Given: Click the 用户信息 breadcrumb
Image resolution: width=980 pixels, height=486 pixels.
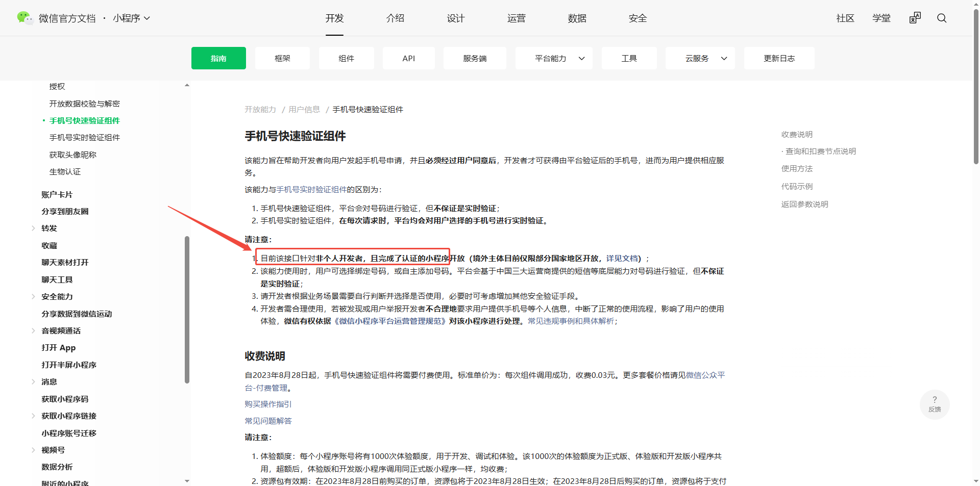Looking at the screenshot, I should click(x=304, y=110).
